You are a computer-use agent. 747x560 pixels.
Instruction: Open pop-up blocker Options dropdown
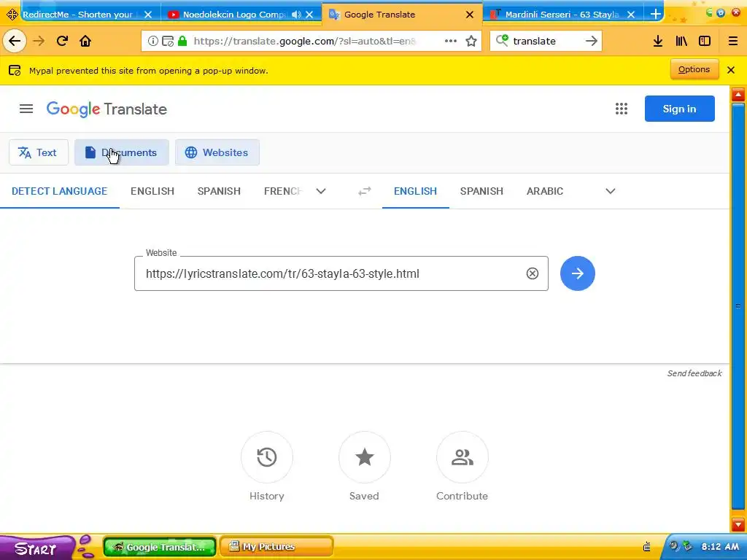tap(694, 69)
